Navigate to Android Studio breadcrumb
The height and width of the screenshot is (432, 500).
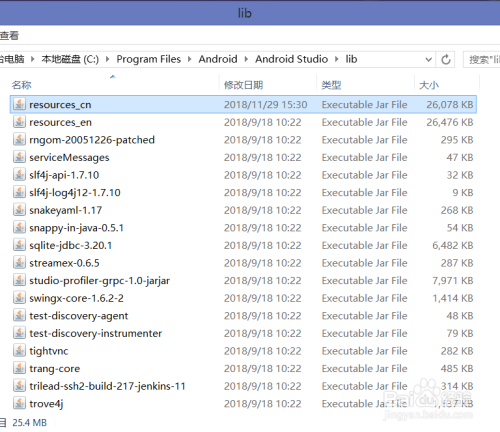291,59
